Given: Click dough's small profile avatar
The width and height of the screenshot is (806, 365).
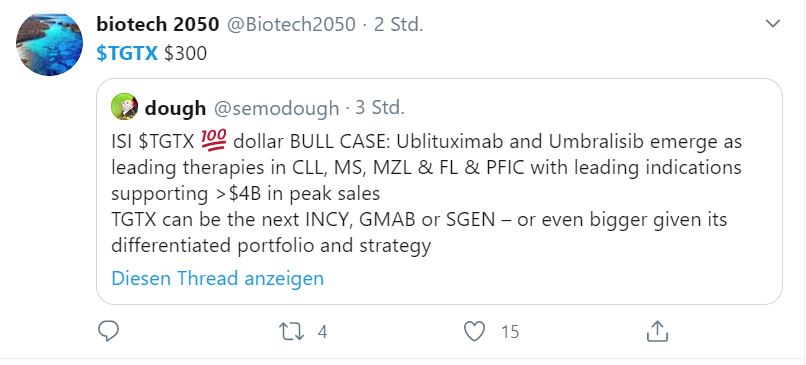Looking at the screenshot, I should click(x=124, y=107).
